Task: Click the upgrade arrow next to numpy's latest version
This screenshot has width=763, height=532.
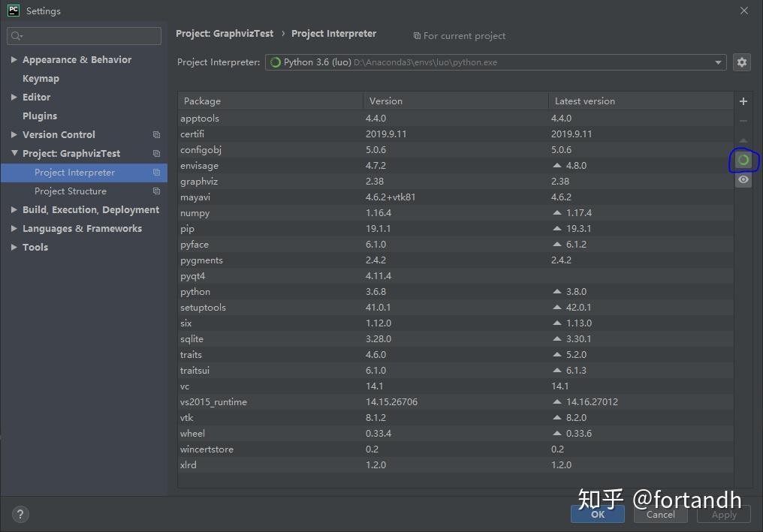Action: (556, 212)
